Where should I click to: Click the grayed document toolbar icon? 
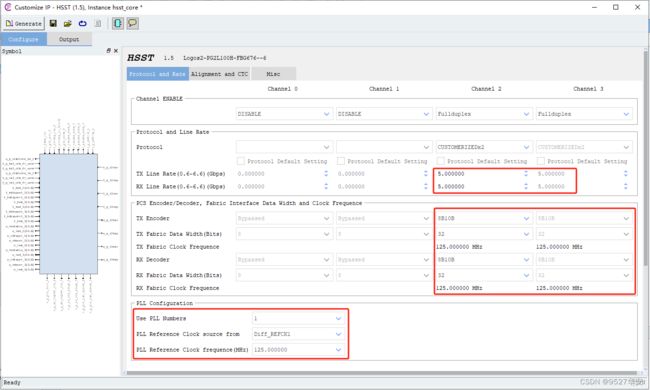click(x=97, y=24)
